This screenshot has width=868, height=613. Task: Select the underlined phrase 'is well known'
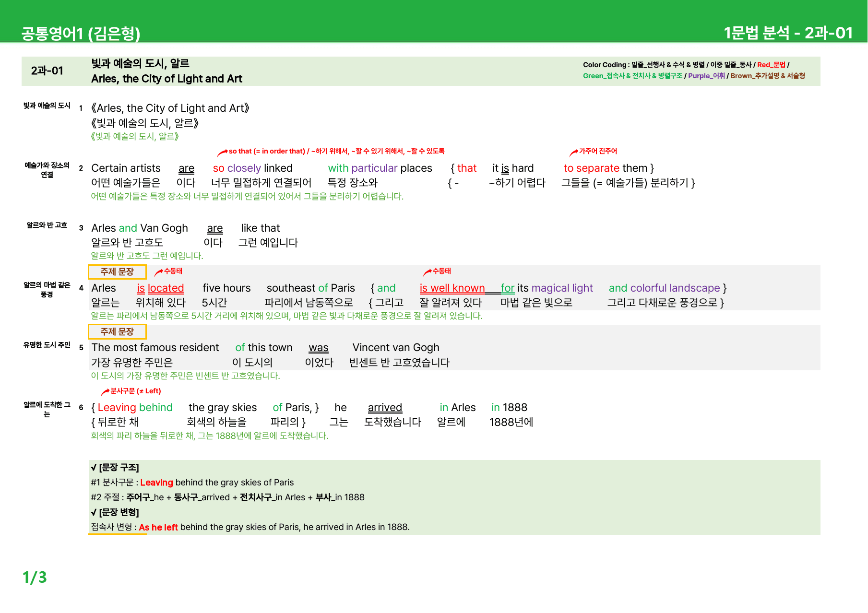tap(452, 288)
